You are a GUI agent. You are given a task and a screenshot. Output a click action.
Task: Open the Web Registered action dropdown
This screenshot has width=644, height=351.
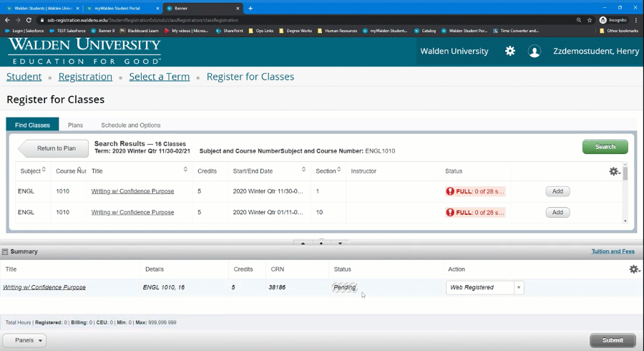pyautogui.click(x=519, y=287)
